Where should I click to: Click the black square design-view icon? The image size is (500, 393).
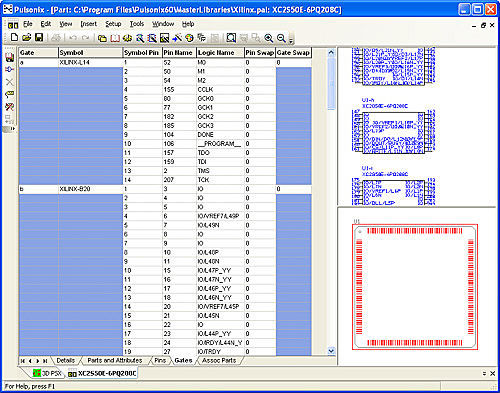point(165,38)
